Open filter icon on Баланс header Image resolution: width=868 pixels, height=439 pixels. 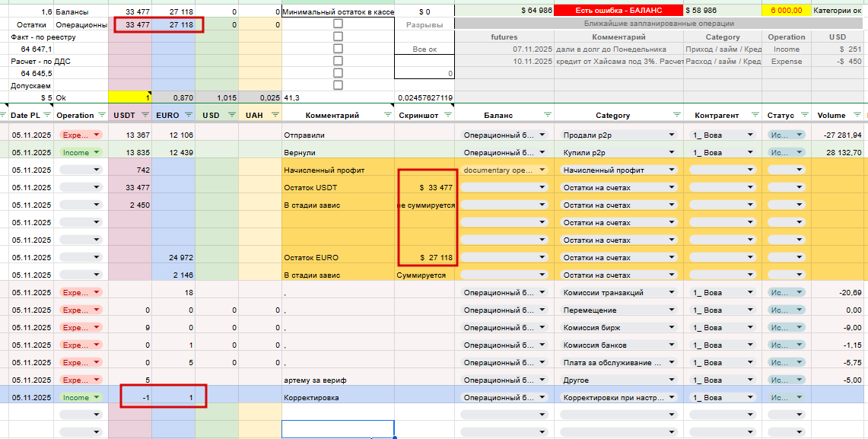coord(548,115)
